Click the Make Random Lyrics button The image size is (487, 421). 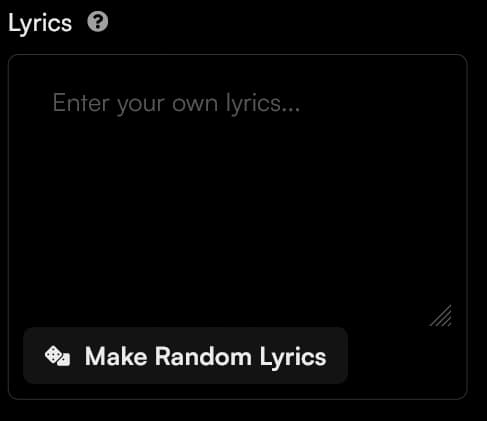coord(185,355)
